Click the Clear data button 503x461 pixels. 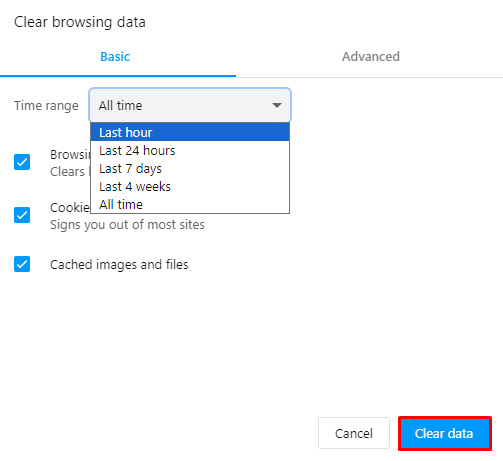(445, 433)
